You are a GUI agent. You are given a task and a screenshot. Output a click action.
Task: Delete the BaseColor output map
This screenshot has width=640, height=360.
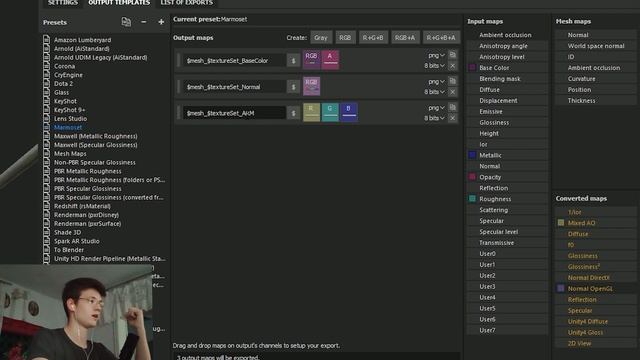[452, 66]
